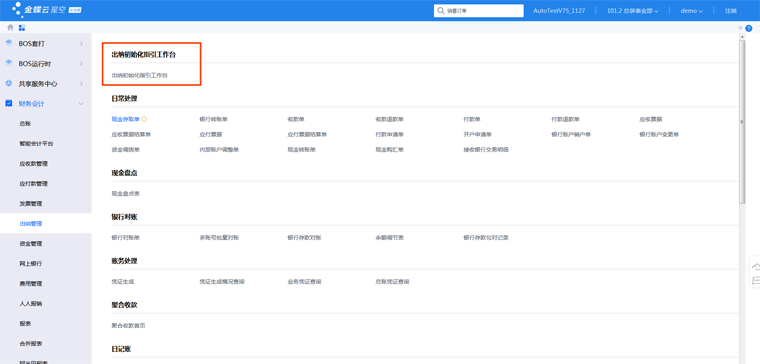Open the chat message icon at right edge
The width and height of the screenshot is (760, 364).
tap(756, 280)
